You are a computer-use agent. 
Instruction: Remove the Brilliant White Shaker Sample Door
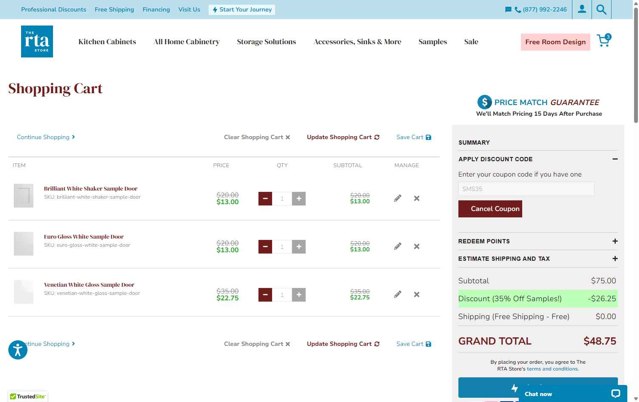[x=416, y=198]
